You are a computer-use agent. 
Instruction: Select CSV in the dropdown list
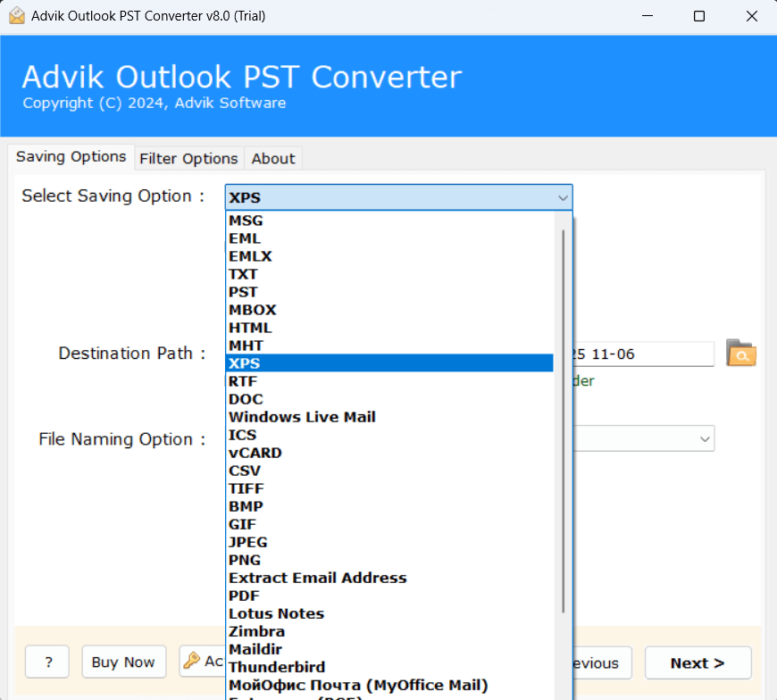coord(389,471)
